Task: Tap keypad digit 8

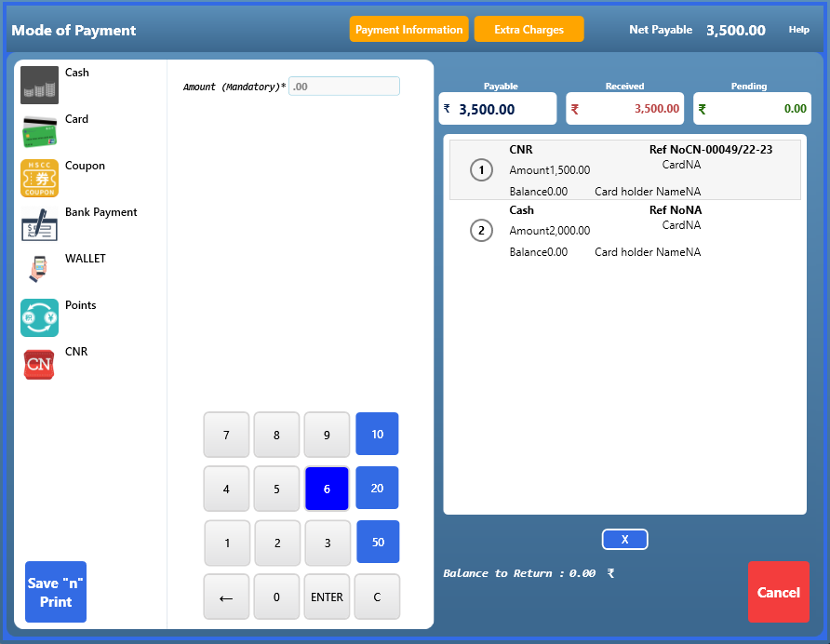Action: click(x=276, y=435)
